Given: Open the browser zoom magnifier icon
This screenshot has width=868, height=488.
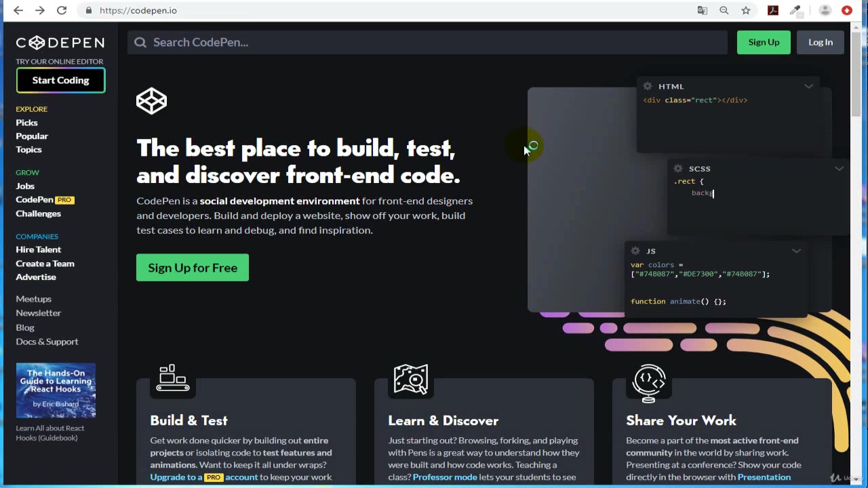Looking at the screenshot, I should point(724,10).
